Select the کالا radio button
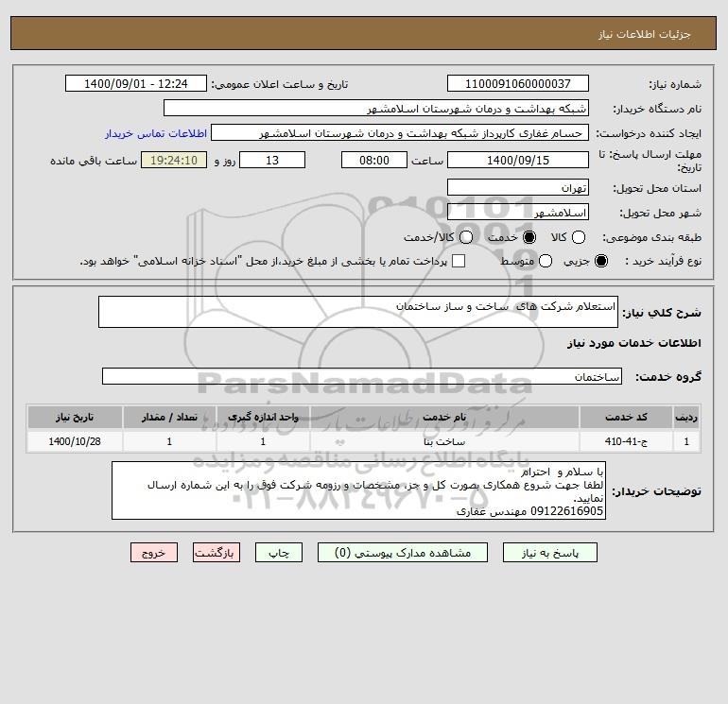 tap(578, 237)
